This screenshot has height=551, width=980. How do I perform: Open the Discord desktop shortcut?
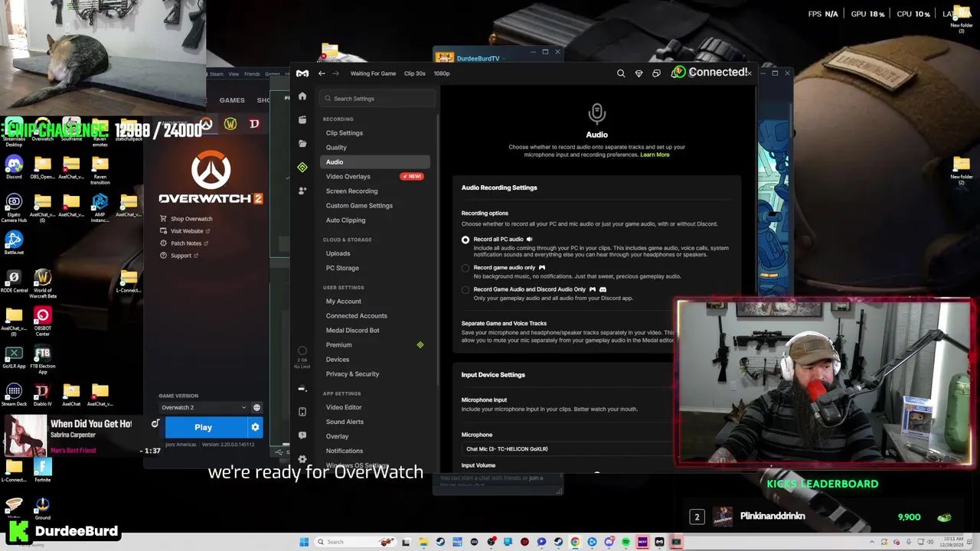(x=14, y=168)
